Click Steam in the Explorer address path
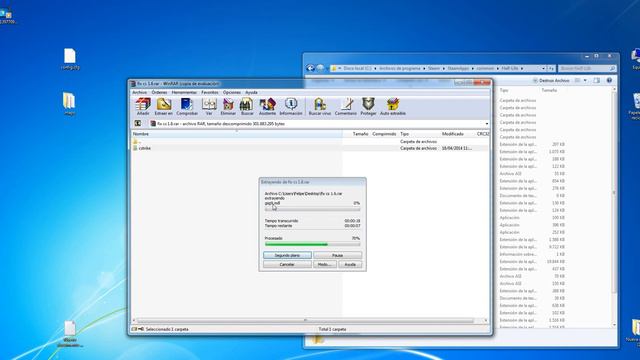Image resolution: width=640 pixels, height=360 pixels. point(434,68)
